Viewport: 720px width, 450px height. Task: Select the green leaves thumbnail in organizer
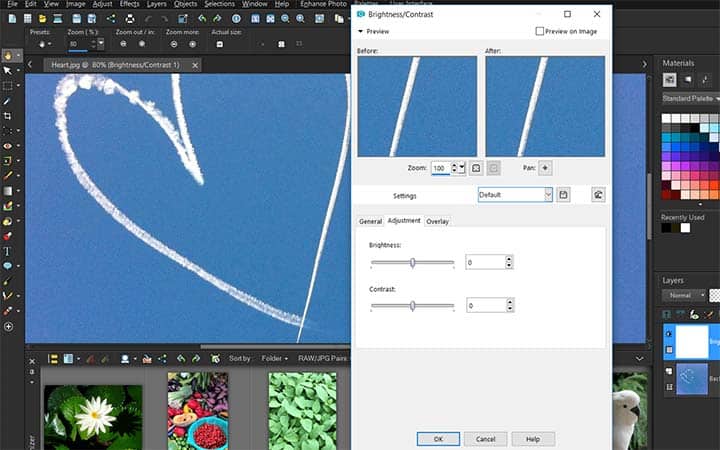pyautogui.click(x=303, y=411)
